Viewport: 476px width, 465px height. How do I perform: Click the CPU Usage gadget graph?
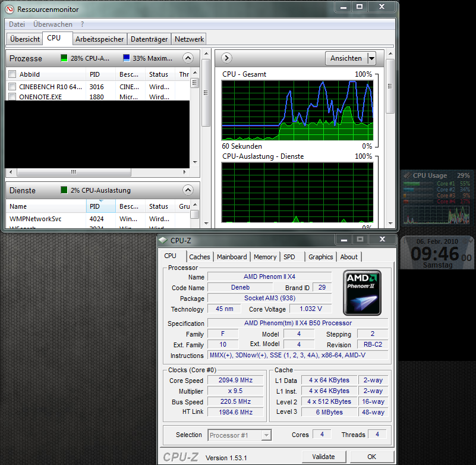tap(437, 215)
